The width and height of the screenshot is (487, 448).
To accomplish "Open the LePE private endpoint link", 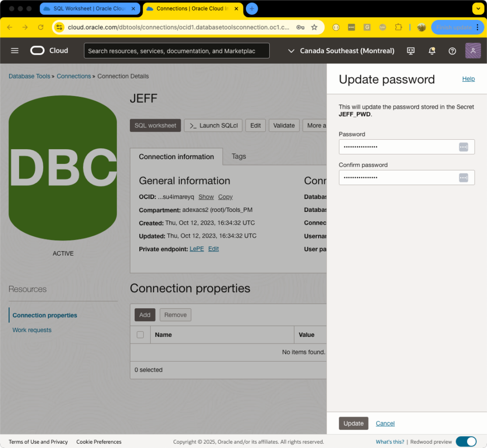I will [196, 249].
